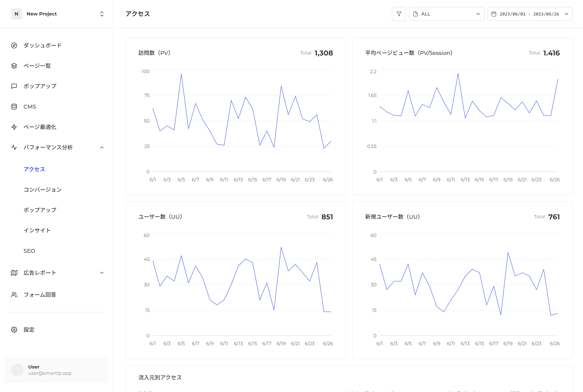The width and height of the screenshot is (583, 392).
Task: Open the インサイト submenu item
Action: [x=37, y=230]
